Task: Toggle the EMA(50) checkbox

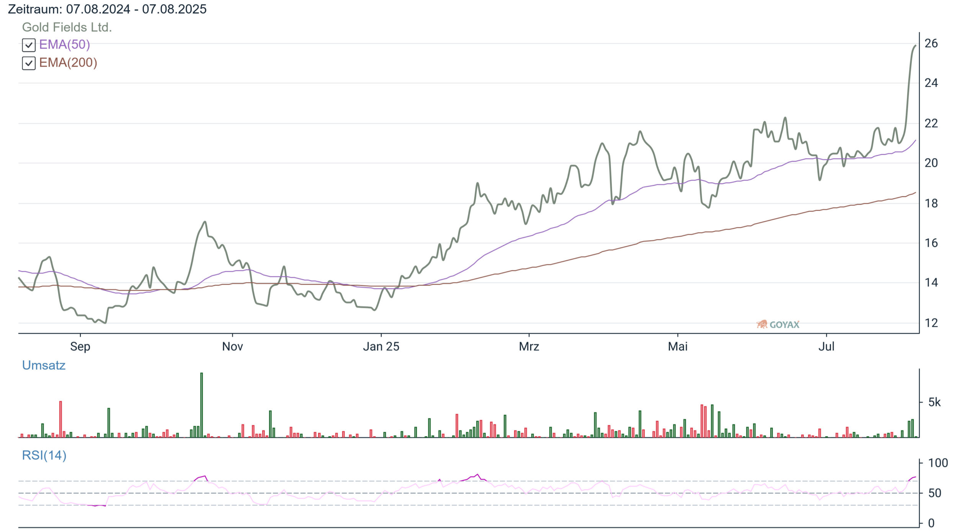Action: [x=29, y=45]
